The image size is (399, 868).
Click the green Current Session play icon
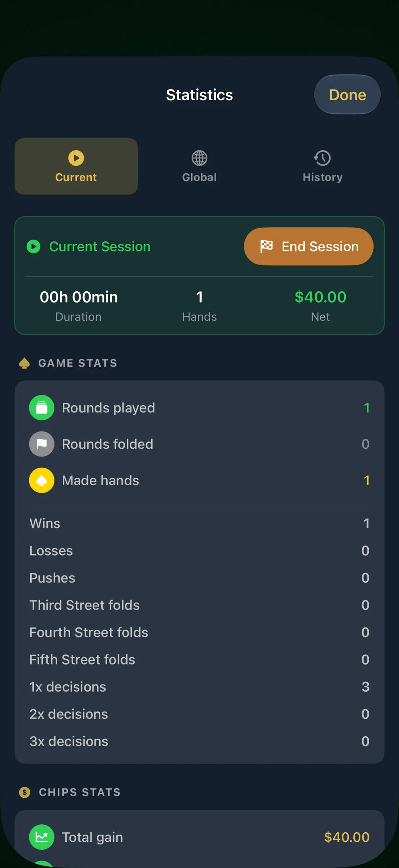(x=34, y=246)
